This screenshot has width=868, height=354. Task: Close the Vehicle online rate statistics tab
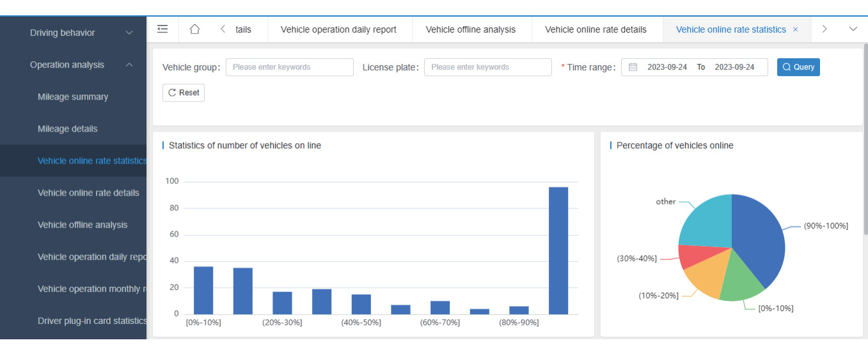coord(795,29)
